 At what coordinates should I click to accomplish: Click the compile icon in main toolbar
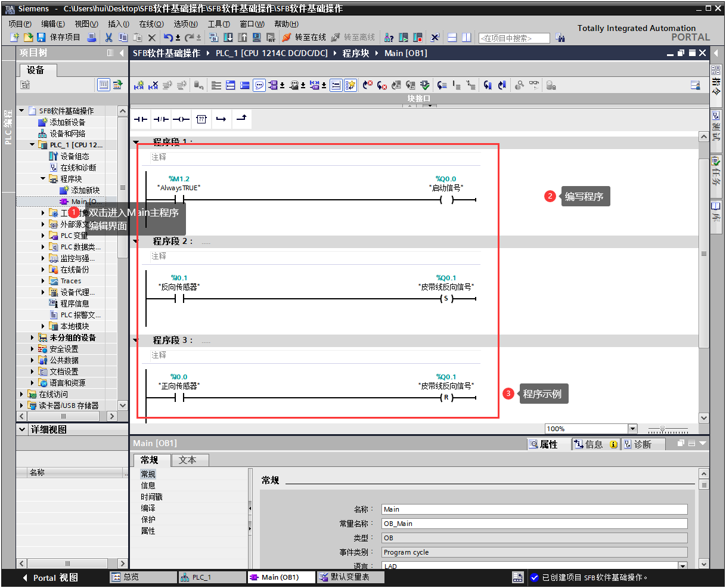214,38
